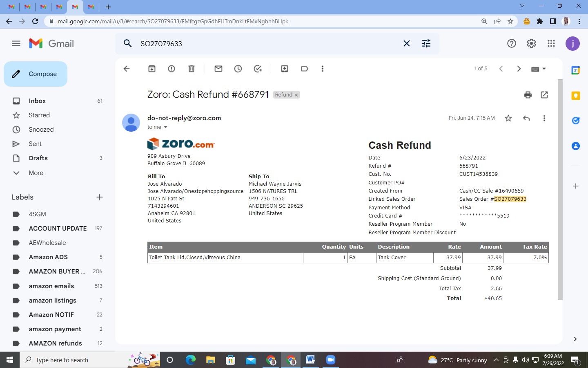Open Contacts side panel

(x=576, y=146)
